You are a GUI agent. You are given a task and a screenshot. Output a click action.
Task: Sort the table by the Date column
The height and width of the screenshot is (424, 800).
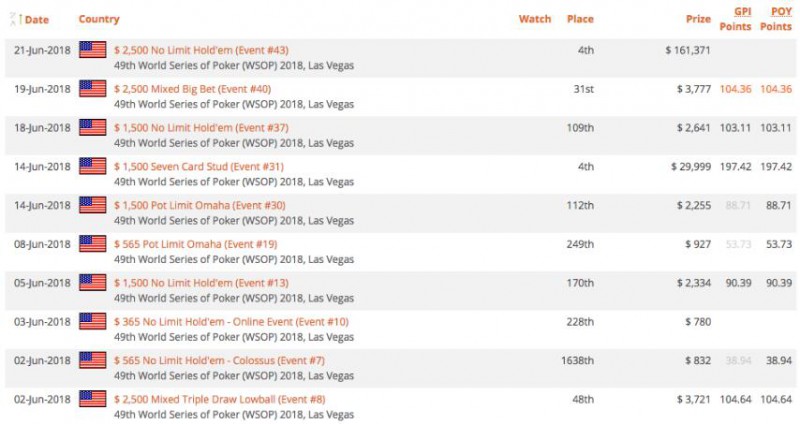click(37, 19)
